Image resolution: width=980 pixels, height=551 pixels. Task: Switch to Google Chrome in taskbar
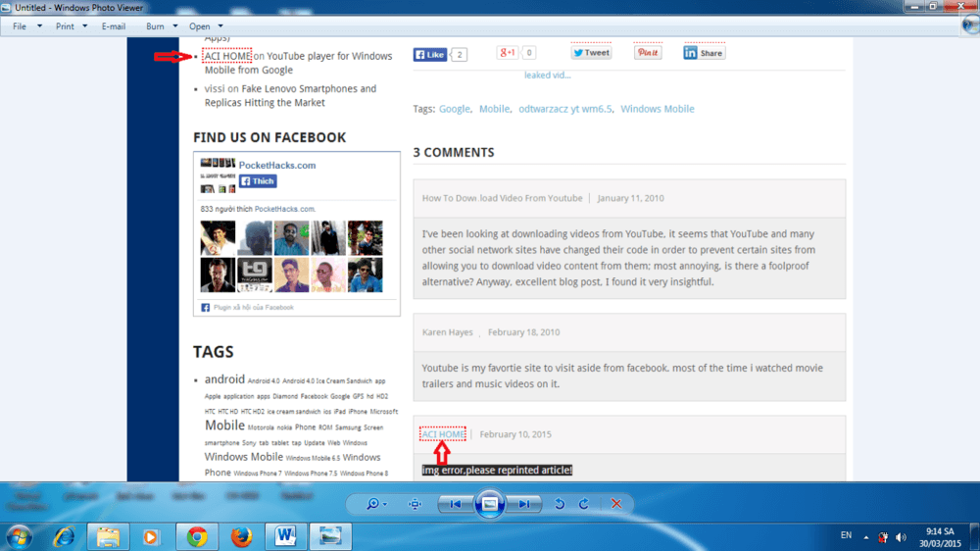pyautogui.click(x=197, y=537)
